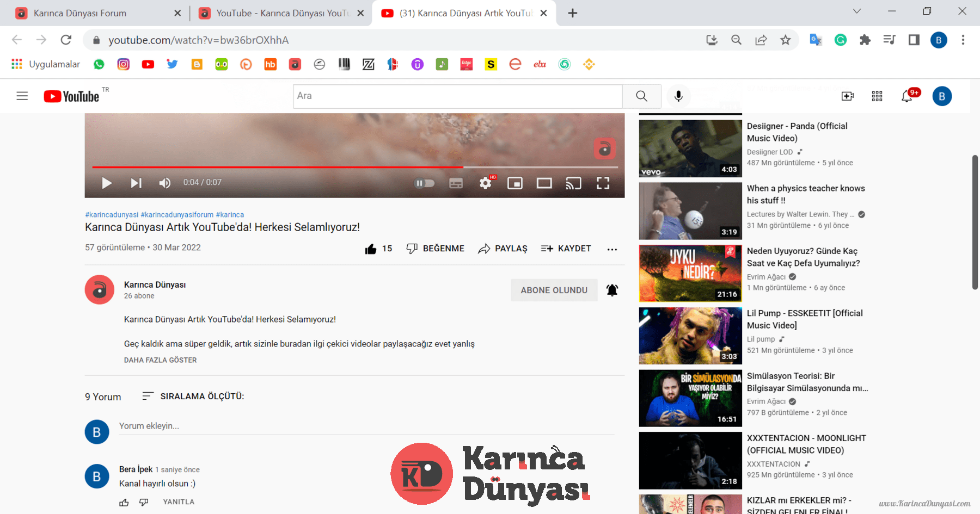Open tab search chevron dropdown
This screenshot has width=980, height=514.
coord(857,11)
